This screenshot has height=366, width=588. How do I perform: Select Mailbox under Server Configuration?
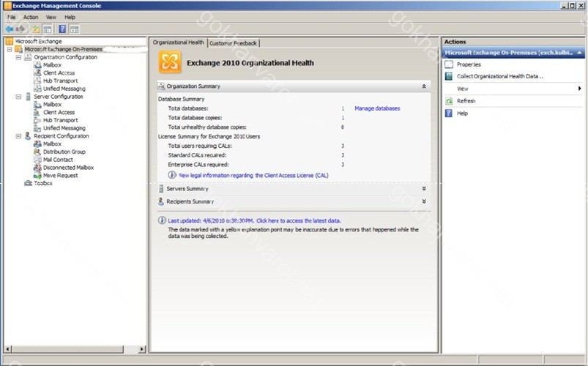coord(52,104)
